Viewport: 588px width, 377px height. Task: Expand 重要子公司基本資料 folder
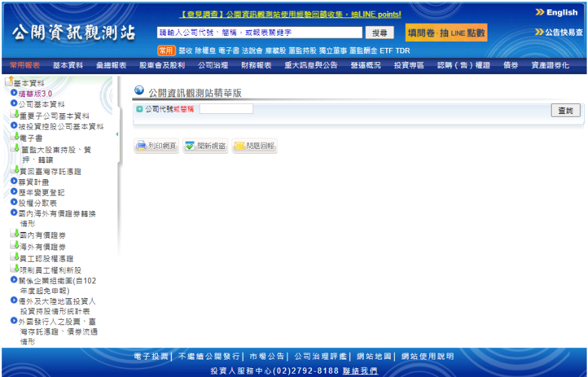55,116
